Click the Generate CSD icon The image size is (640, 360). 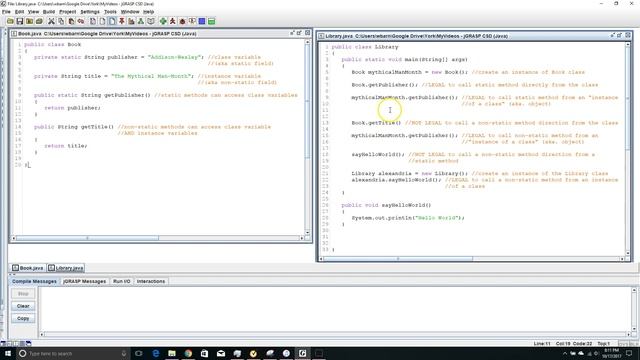93,21
